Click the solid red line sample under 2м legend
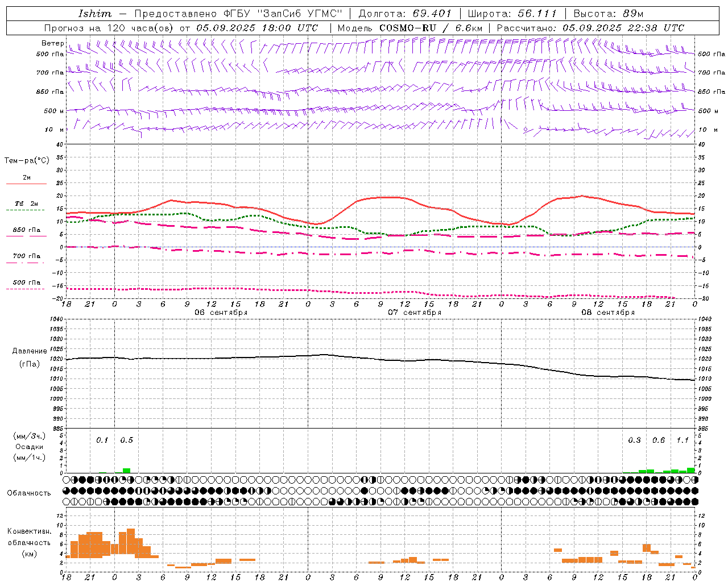Viewport: 728px width, 582px height. click(x=26, y=184)
